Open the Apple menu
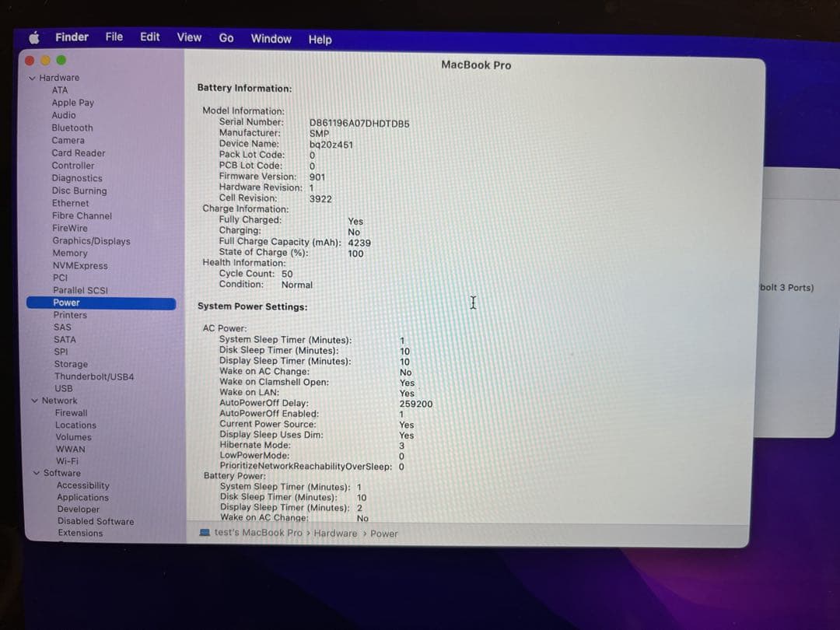Viewport: 840px width, 630px height. [x=34, y=37]
